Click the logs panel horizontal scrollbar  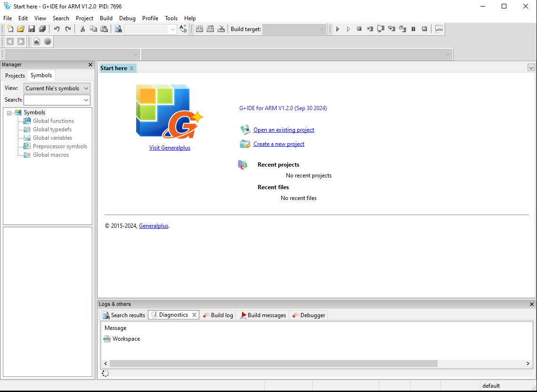(273, 364)
